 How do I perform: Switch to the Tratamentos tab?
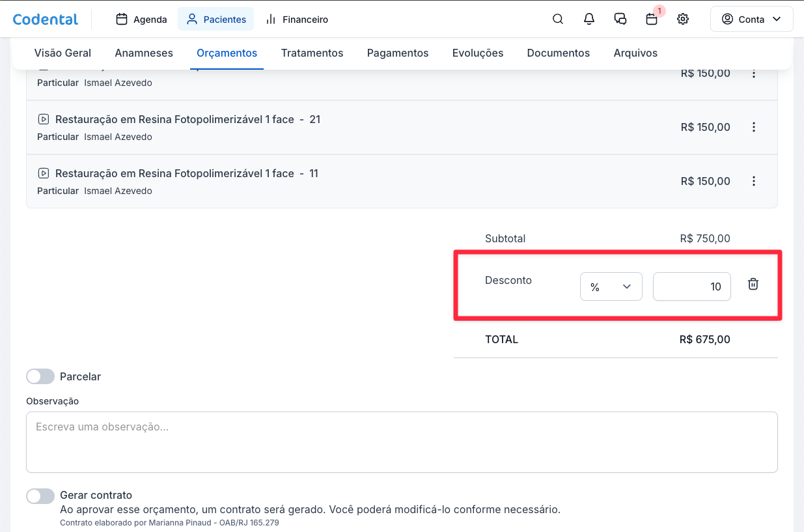click(312, 53)
